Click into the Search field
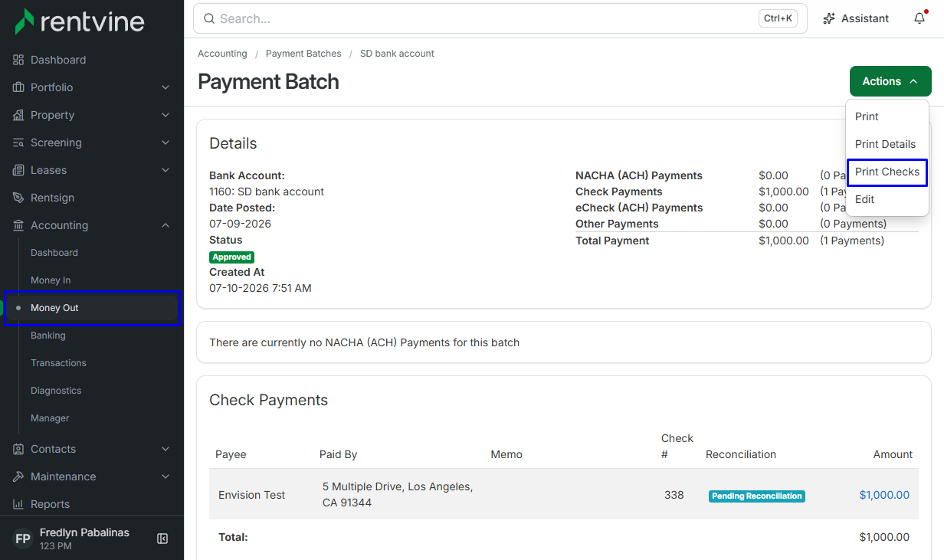 point(500,18)
